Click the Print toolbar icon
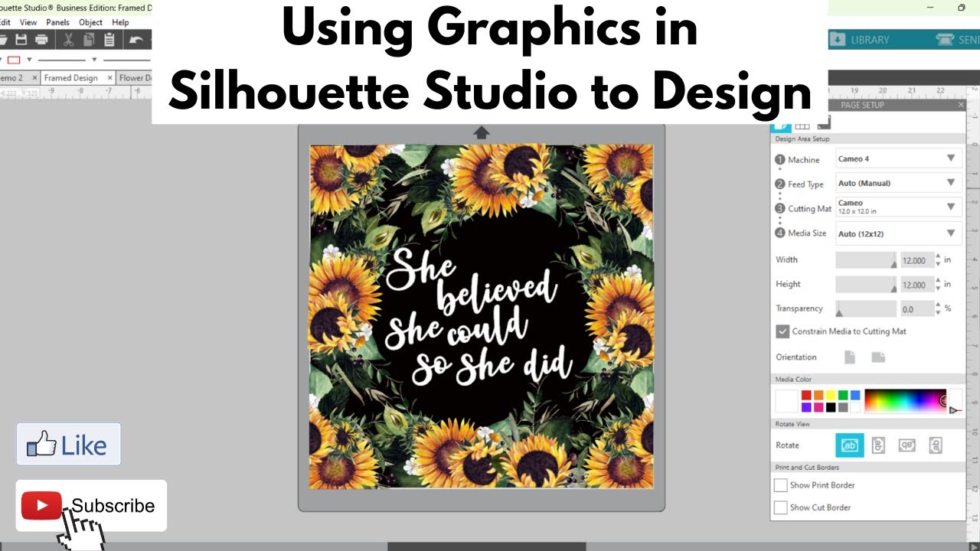The height and width of the screenshot is (551, 980). (41, 40)
